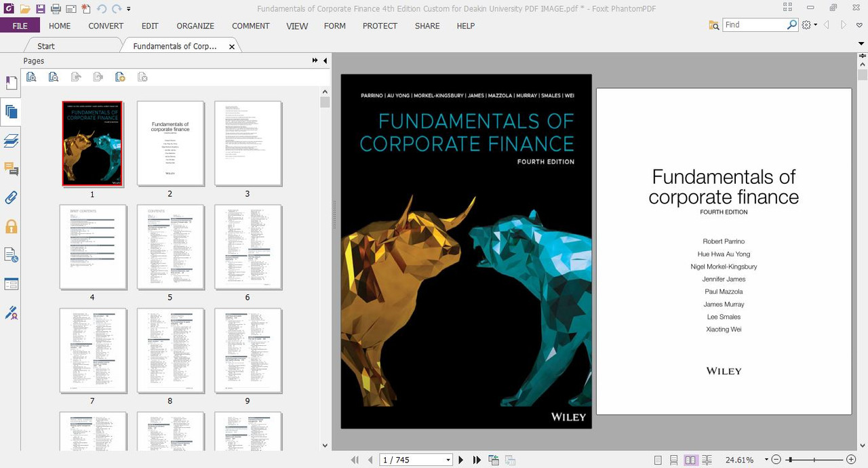Viewport: 868px width, 468px height.
Task: Open the HELP ribbon tab
Action: (x=466, y=26)
